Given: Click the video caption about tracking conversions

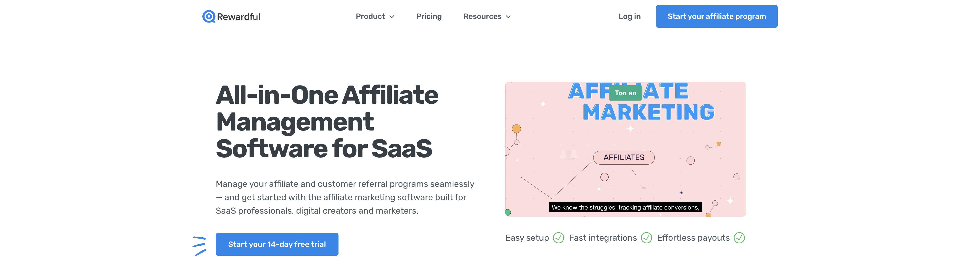Looking at the screenshot, I should click(x=625, y=207).
